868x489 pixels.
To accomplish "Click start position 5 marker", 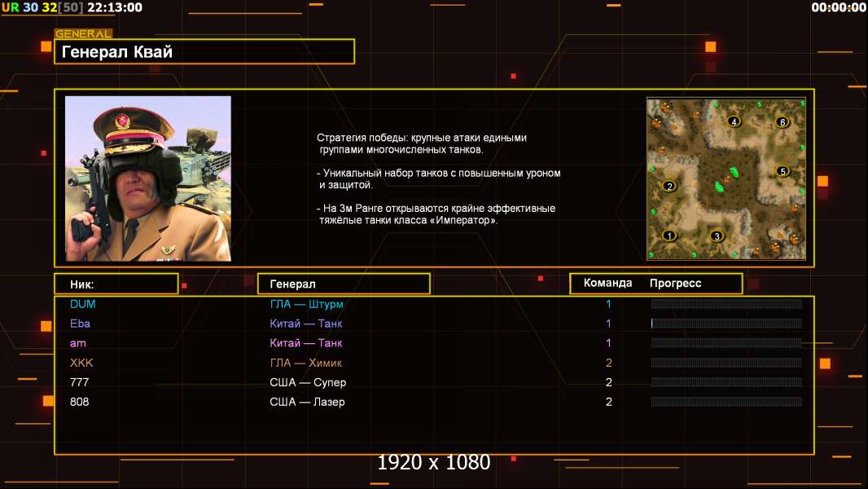I will (x=783, y=172).
